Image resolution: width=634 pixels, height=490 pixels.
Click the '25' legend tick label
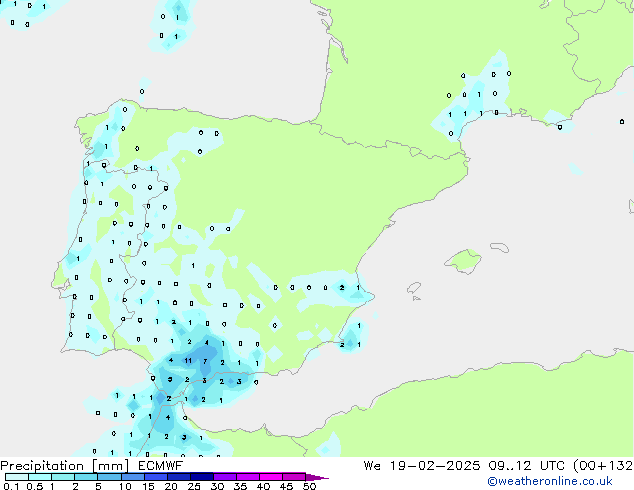194,486
